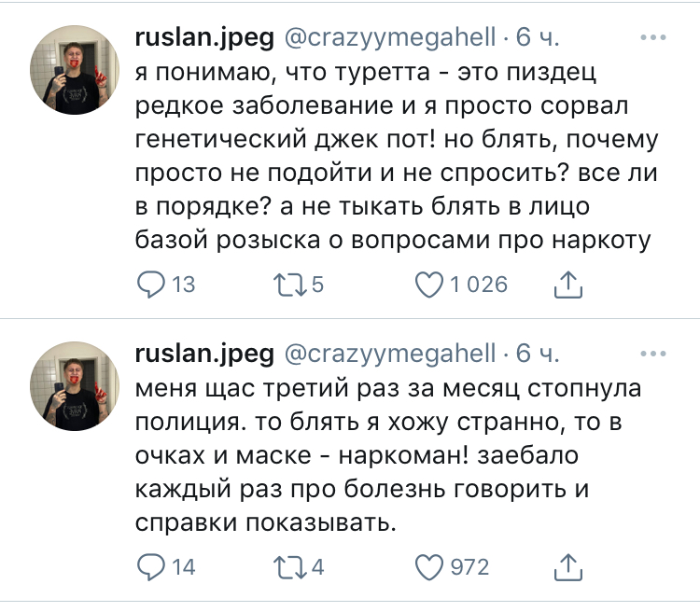The height and width of the screenshot is (612, 700).
Task: Tap @crazyymegahell handle in second tweet
Action: (389, 353)
